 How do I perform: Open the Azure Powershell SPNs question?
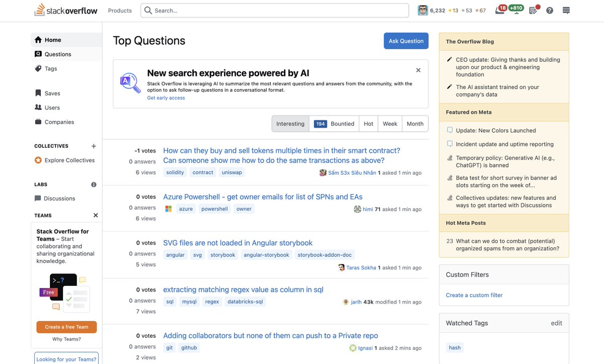pyautogui.click(x=263, y=197)
